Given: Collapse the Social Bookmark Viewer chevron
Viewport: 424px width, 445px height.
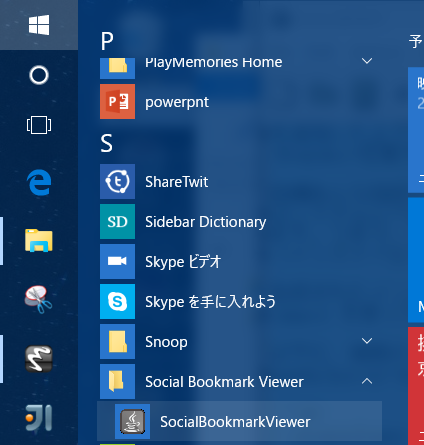Looking at the screenshot, I should [367, 381].
